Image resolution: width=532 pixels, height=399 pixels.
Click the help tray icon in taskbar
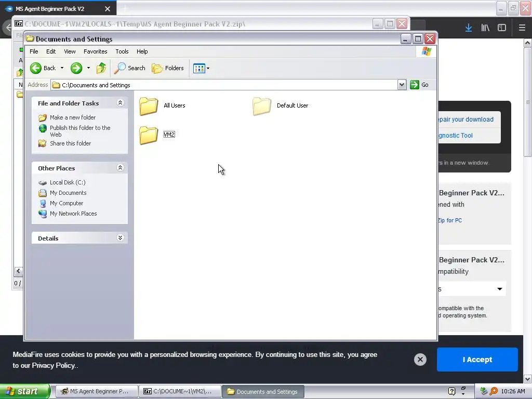coord(451,392)
